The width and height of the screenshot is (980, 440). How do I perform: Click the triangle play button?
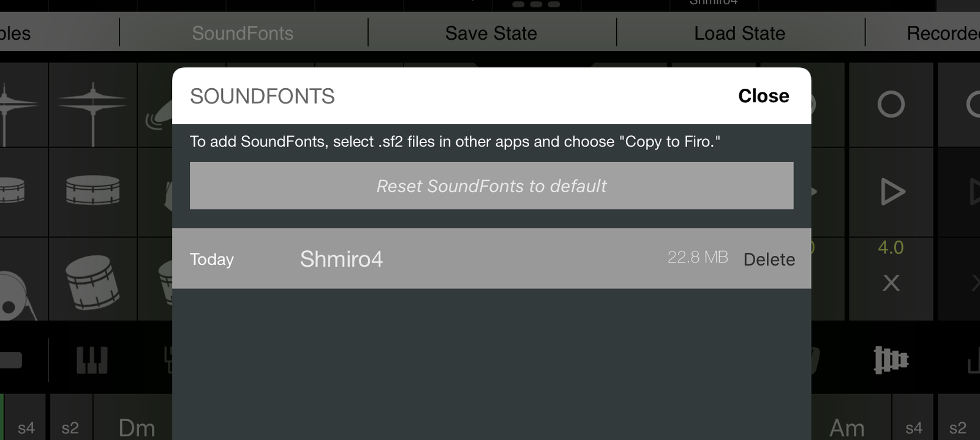(892, 192)
